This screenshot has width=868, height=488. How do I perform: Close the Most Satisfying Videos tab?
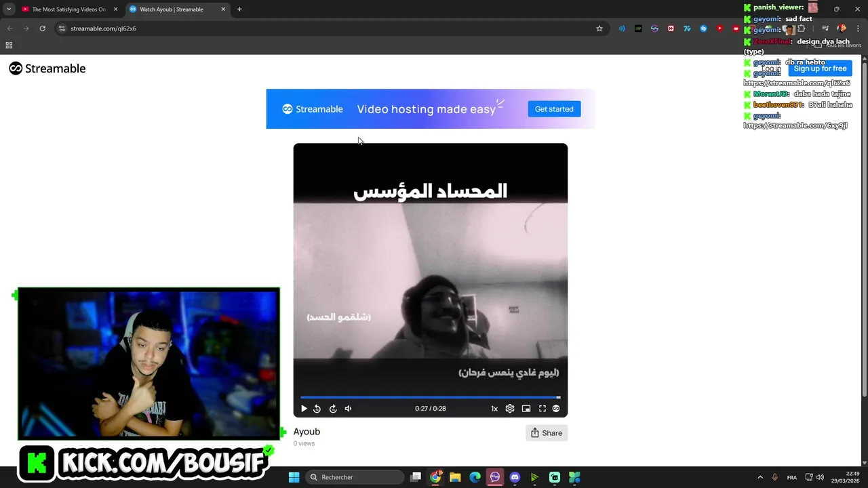coord(115,9)
